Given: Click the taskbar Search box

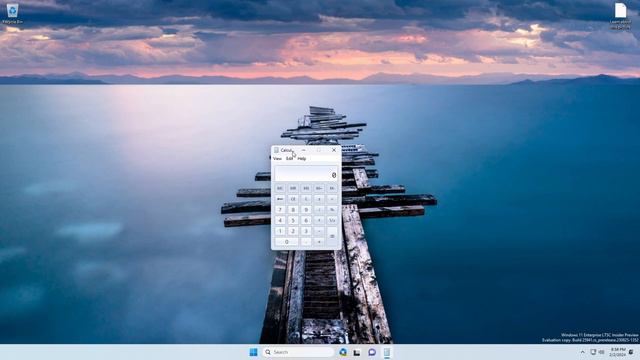Looking at the screenshot, I should pos(298,352).
